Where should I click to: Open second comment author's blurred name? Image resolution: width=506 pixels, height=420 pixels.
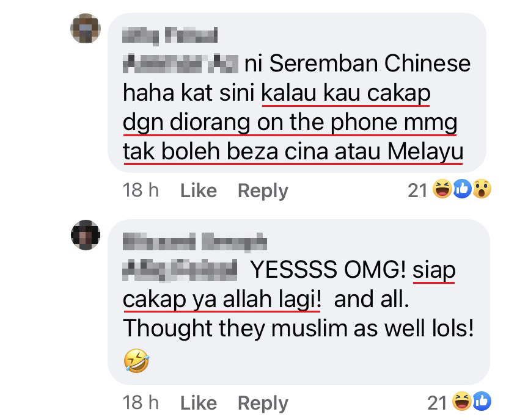pyautogui.click(x=195, y=242)
